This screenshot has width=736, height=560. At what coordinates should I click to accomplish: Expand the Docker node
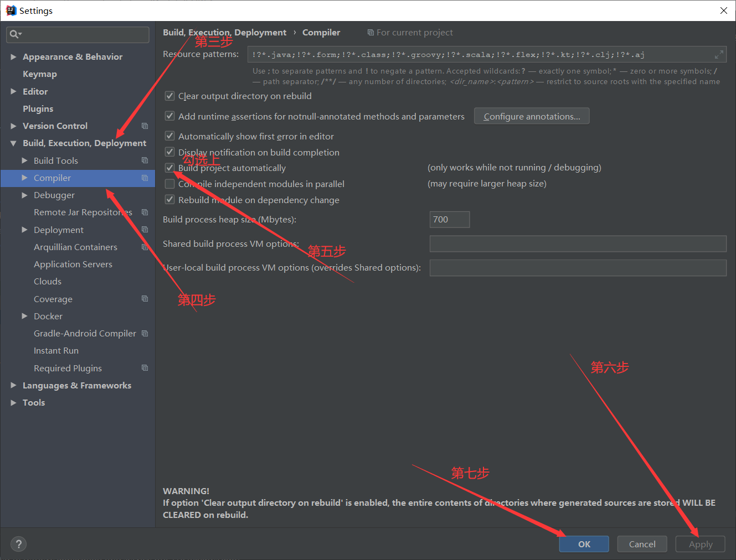(24, 316)
